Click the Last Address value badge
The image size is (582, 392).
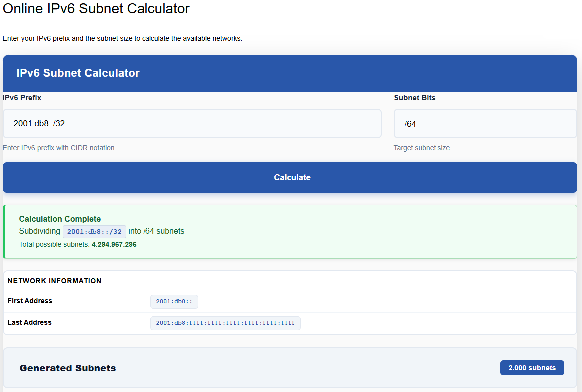(225, 323)
